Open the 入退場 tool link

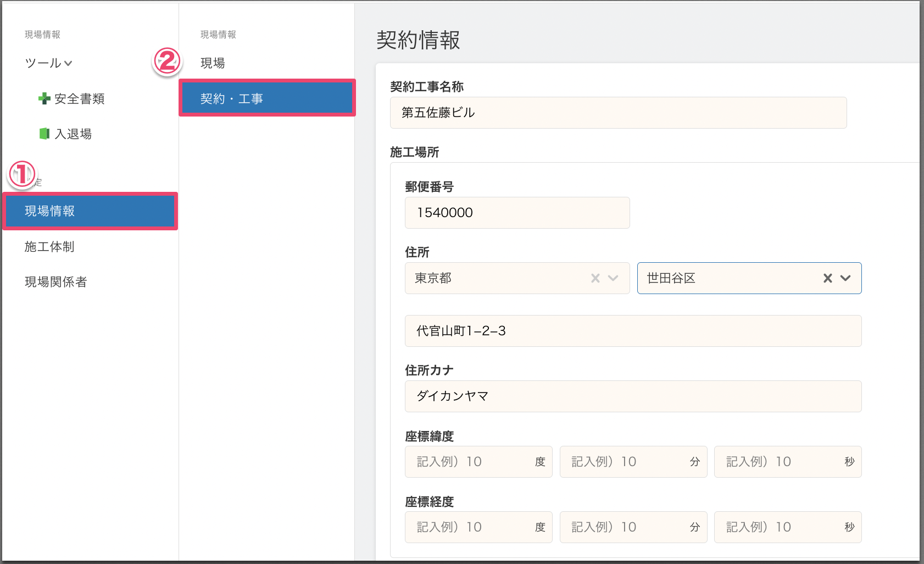[73, 134]
